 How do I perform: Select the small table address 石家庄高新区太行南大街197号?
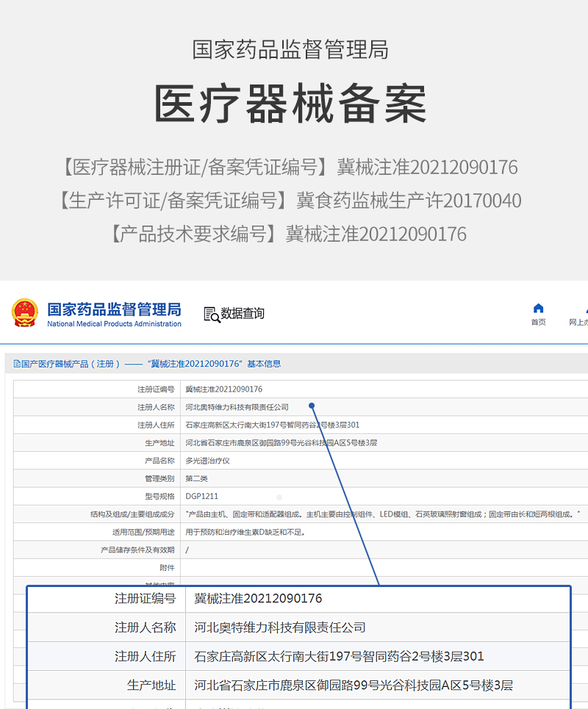pyautogui.click(x=272, y=425)
